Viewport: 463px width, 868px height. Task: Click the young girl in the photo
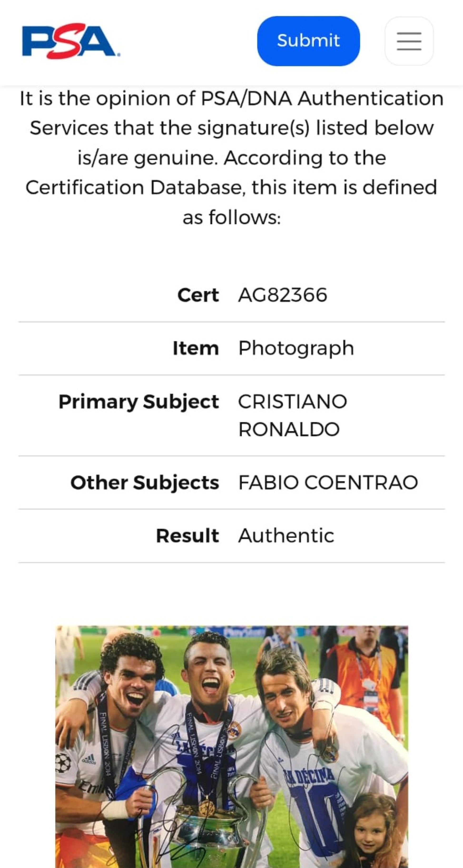[374, 832]
